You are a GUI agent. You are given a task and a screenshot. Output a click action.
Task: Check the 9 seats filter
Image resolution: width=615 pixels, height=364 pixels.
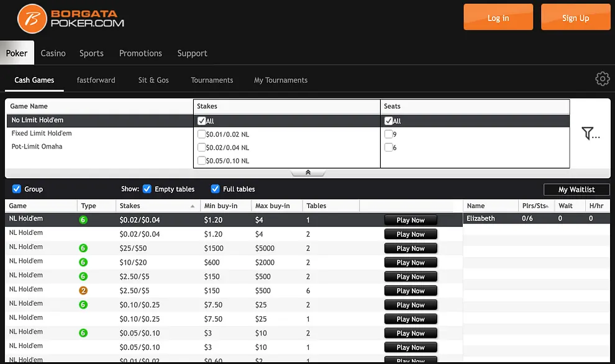[x=389, y=134]
